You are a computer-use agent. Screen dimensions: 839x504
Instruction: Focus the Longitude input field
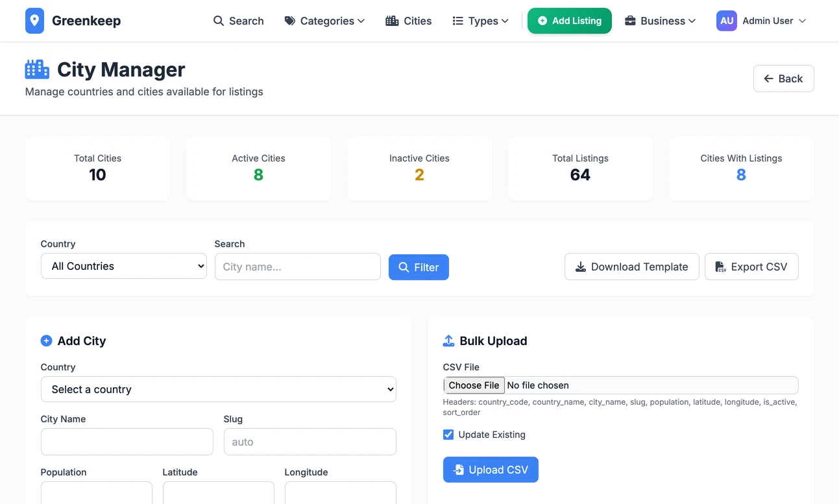click(x=341, y=492)
